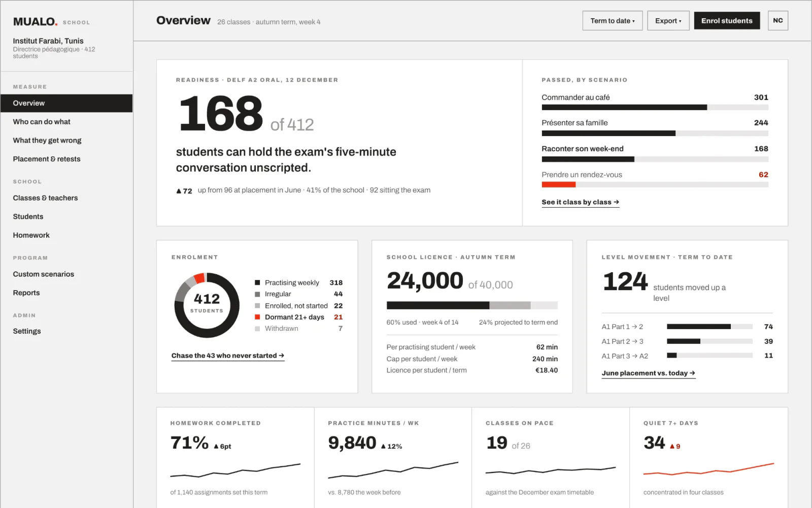Click the Homework completed sparkline chart
The height and width of the screenshot is (508, 812).
tap(235, 470)
